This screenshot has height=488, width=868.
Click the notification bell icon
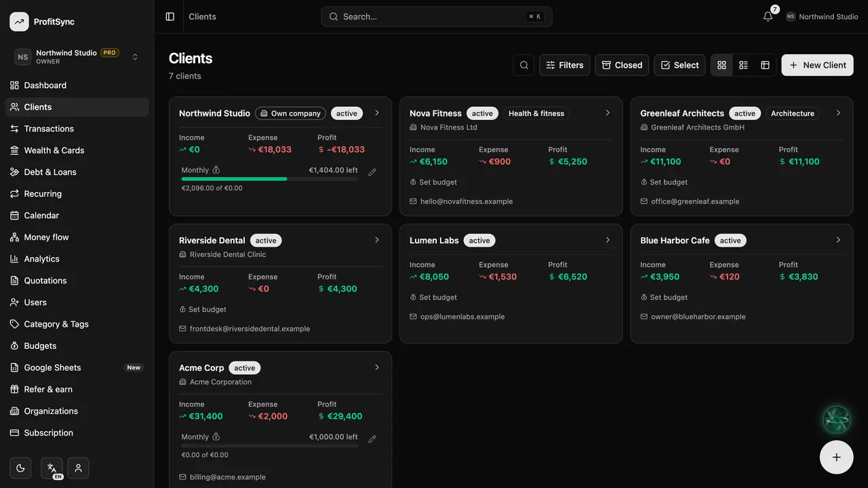tap(768, 16)
